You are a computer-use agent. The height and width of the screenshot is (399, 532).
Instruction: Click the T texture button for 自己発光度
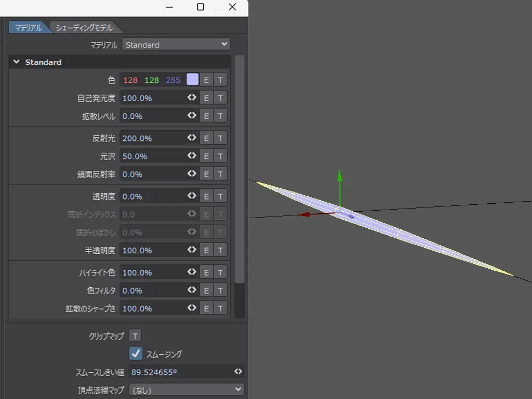tap(220, 98)
